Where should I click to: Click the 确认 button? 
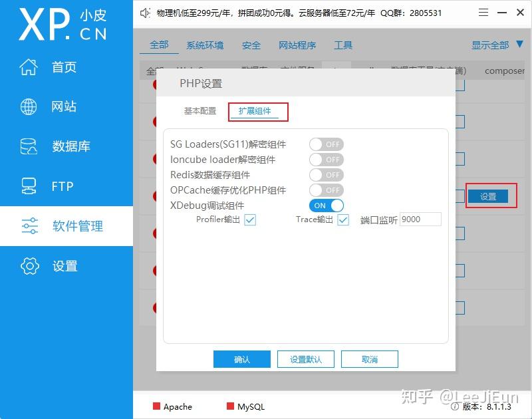[x=242, y=359]
